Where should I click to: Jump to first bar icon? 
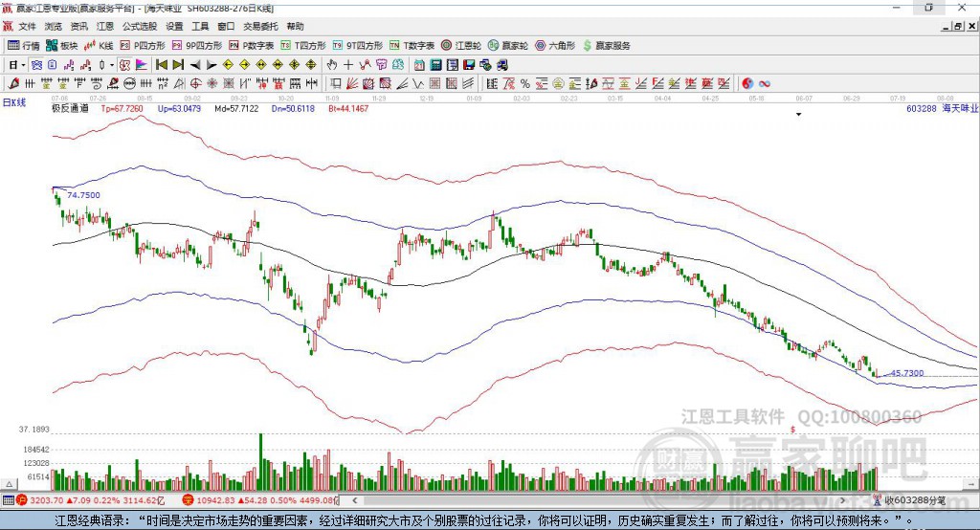coord(161,65)
